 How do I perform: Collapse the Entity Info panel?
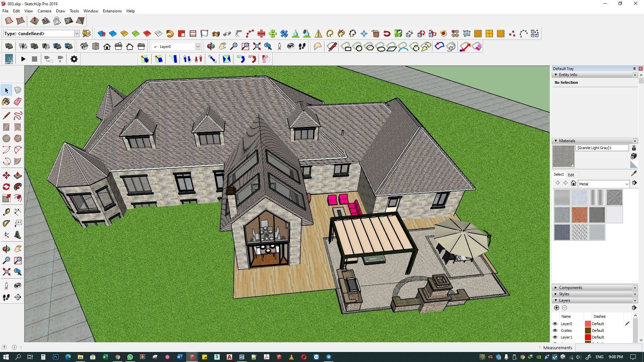(x=555, y=75)
